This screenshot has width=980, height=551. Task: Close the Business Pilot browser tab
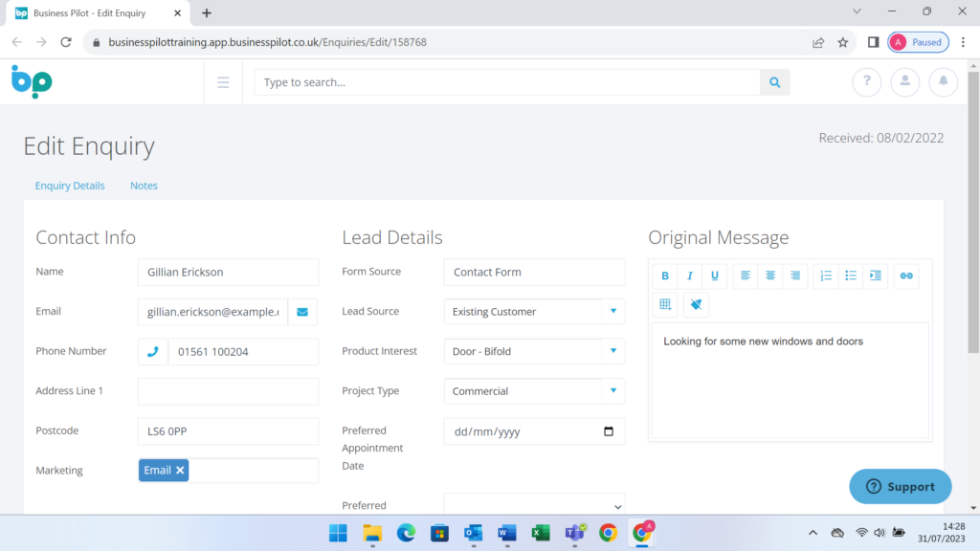click(177, 13)
